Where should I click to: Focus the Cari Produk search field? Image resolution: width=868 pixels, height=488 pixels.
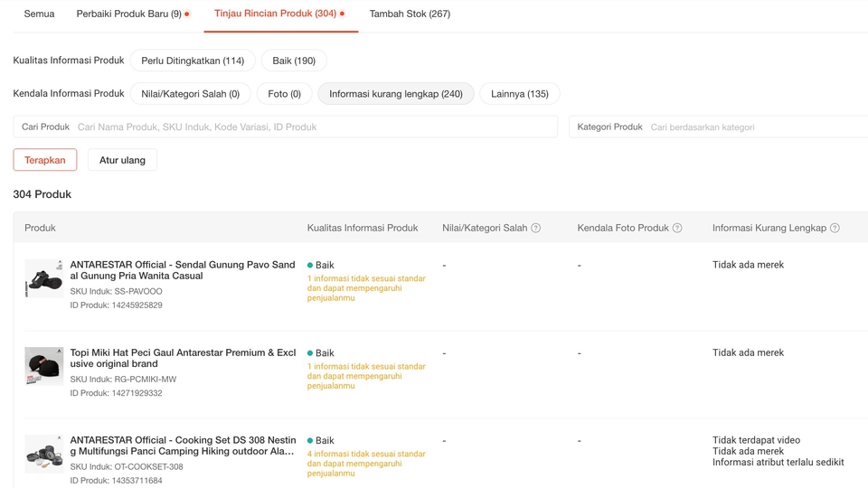click(x=286, y=127)
